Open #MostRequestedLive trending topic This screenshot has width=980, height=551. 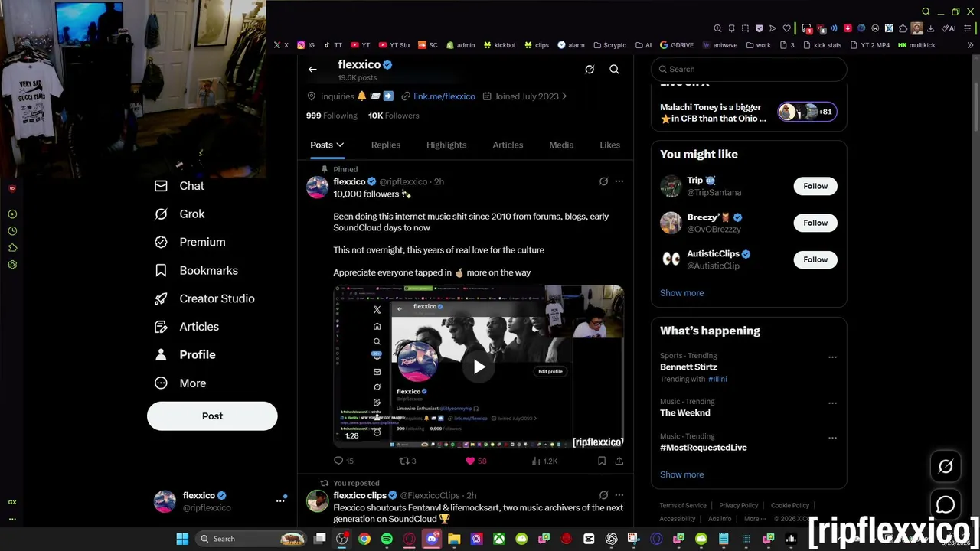pyautogui.click(x=703, y=448)
